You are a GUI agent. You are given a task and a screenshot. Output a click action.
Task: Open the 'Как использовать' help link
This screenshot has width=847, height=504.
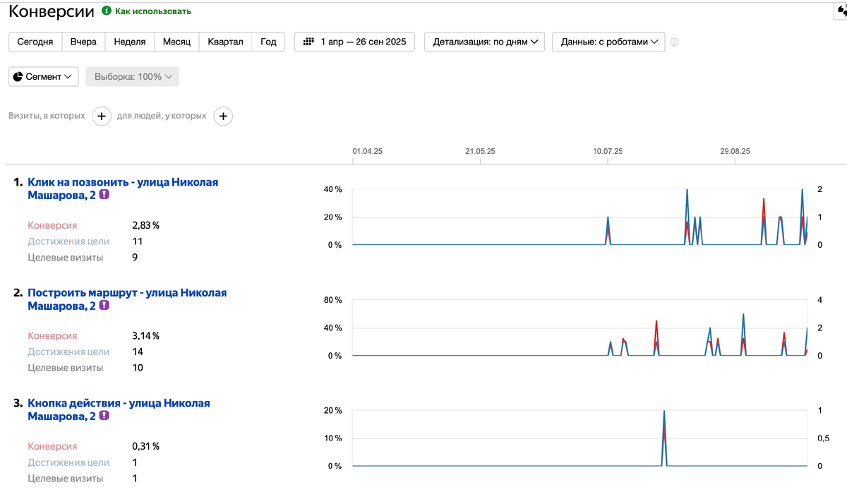153,11
